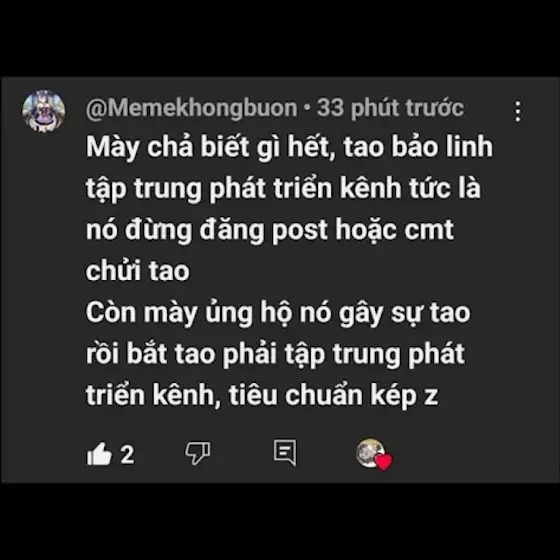Click the line "rồi bắt tao phải tập trung phát"
560x560 pixels.
(x=275, y=354)
